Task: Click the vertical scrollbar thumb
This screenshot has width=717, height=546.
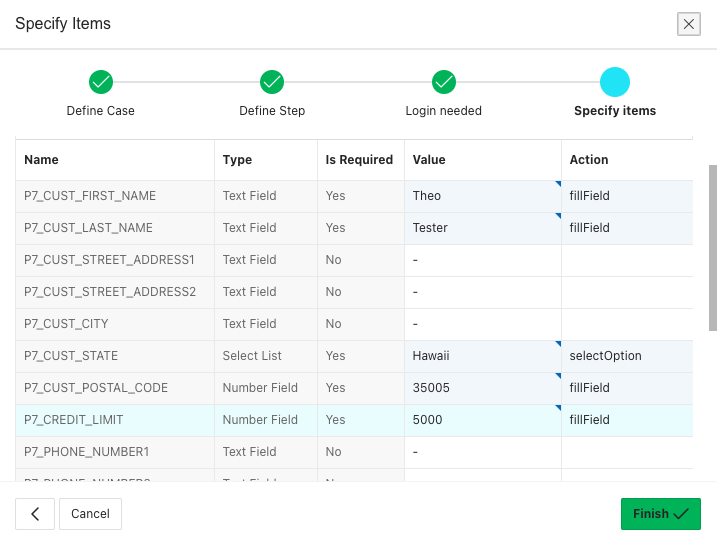Action: [x=713, y=248]
